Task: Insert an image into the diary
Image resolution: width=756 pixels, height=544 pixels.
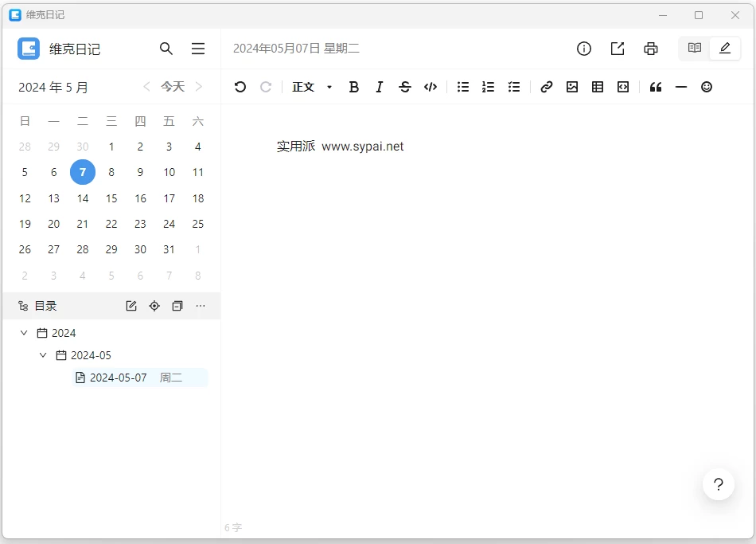Action: (x=572, y=87)
